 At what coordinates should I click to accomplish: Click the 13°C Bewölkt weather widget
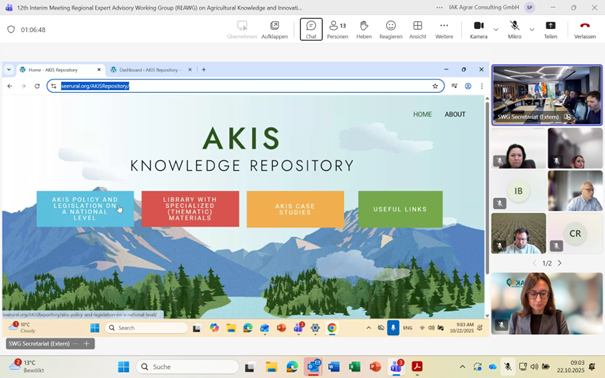tap(27, 366)
